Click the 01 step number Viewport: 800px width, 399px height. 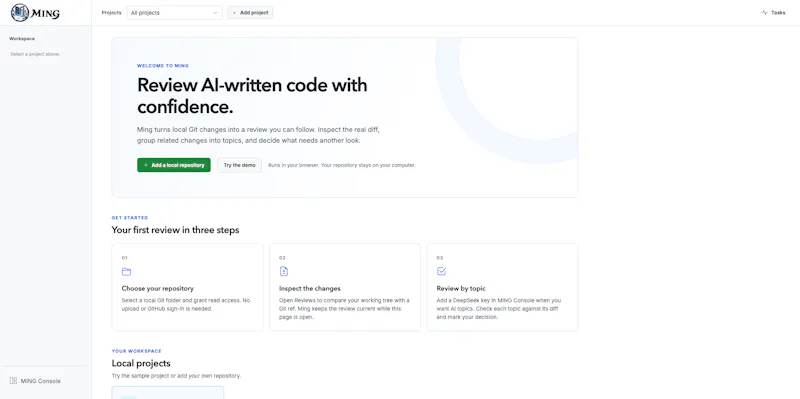pos(124,258)
